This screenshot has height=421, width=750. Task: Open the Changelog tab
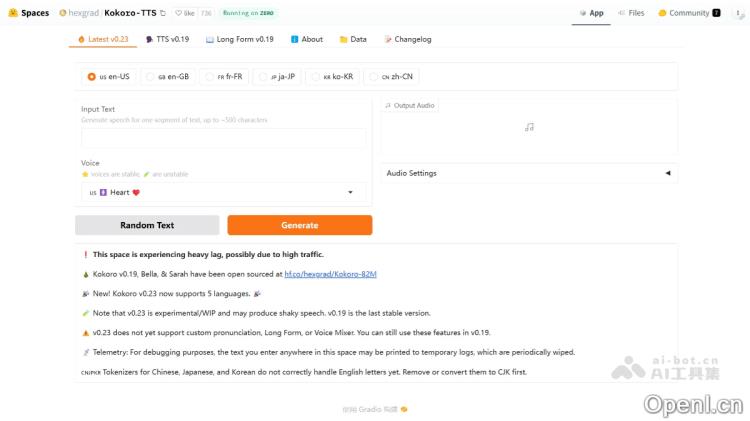[406, 39]
